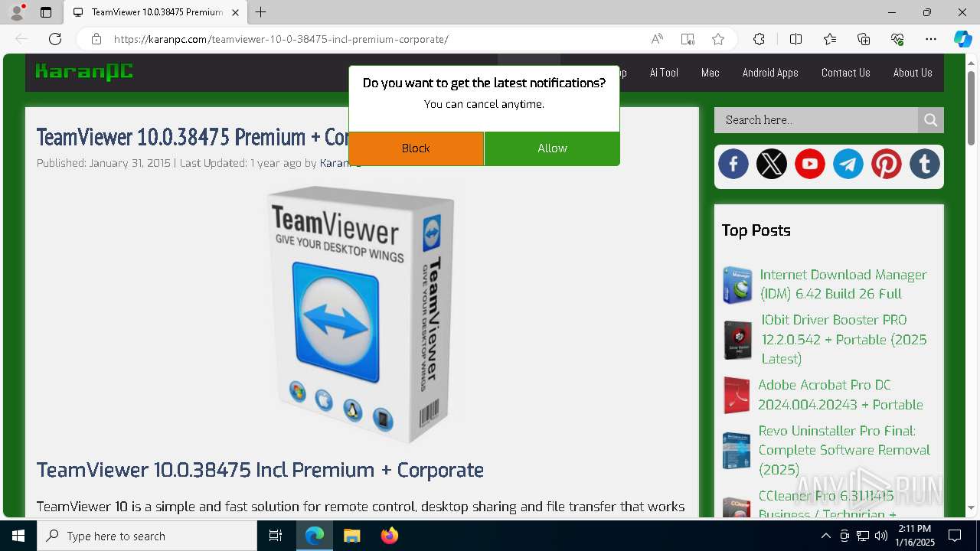Show hidden system tray icons
The image size is (980, 551).
click(x=825, y=536)
